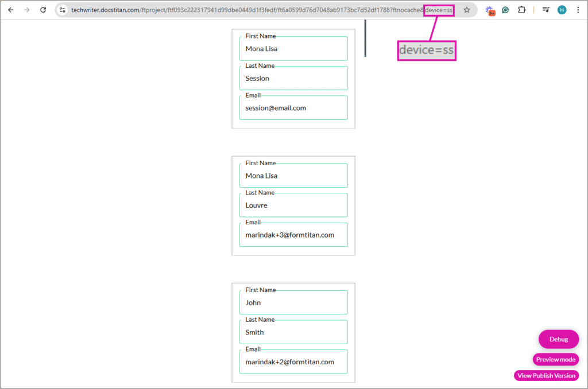This screenshot has width=588, height=389.
Task: Click the First Name field containing Mona Lisa
Action: [x=293, y=49]
